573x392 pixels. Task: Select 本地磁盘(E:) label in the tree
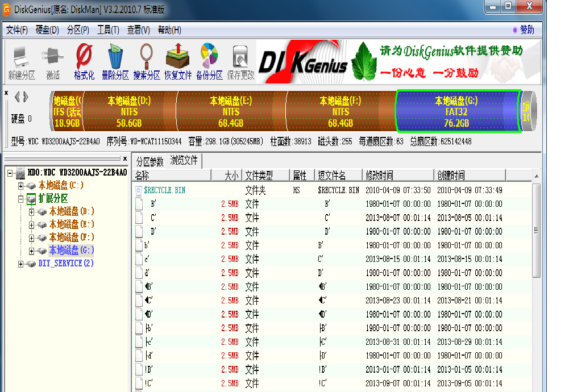coord(72,225)
